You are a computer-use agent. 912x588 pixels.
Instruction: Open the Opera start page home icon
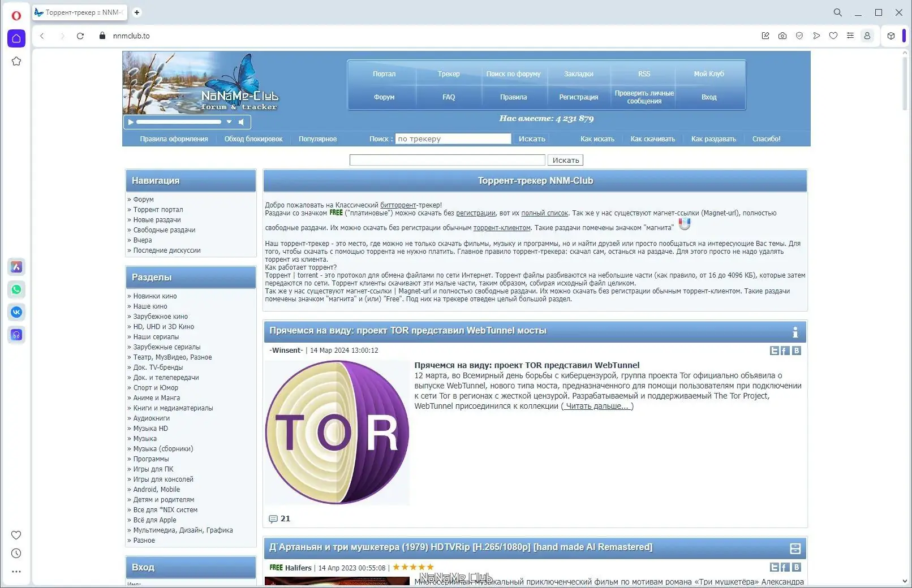point(16,38)
